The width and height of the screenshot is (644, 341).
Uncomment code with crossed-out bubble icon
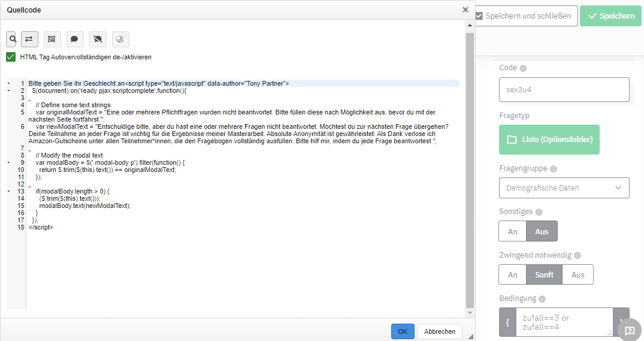point(97,39)
